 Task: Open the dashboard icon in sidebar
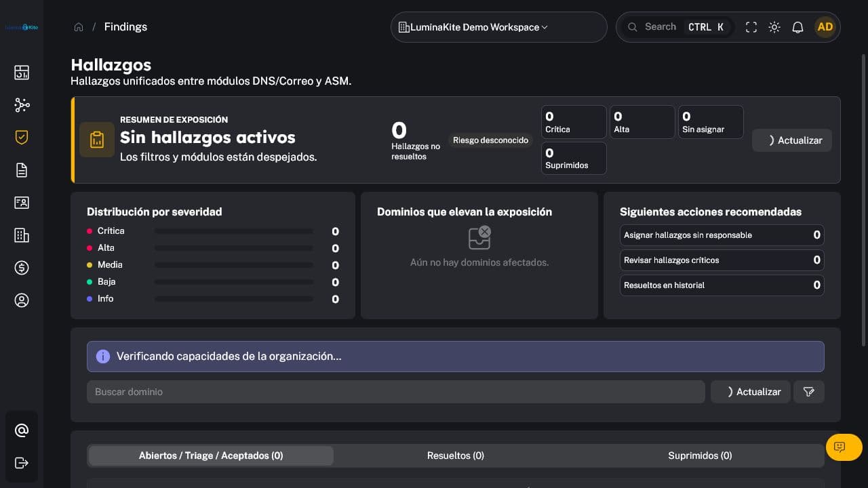(22, 73)
